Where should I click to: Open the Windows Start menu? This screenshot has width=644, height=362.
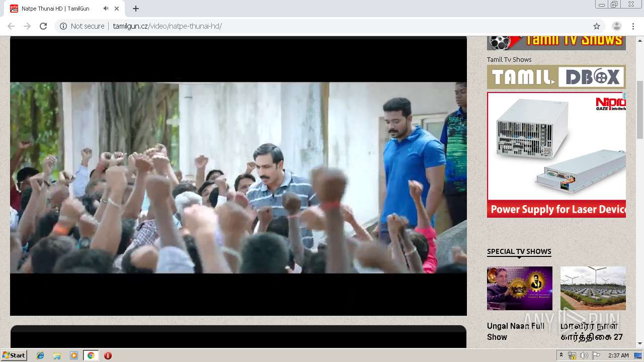14,355
